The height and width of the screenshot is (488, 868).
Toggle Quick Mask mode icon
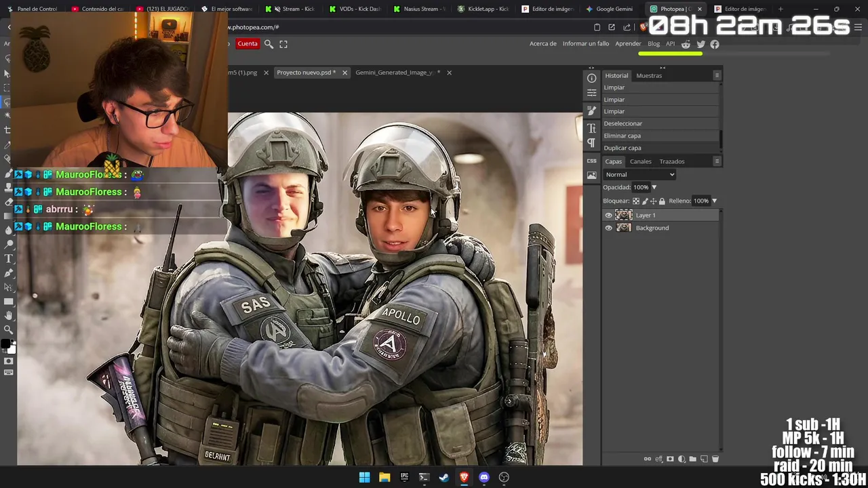pyautogui.click(x=9, y=361)
